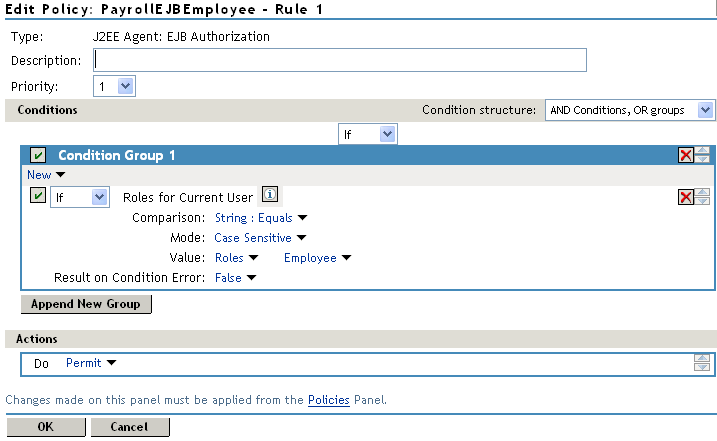Expand the If selector above the group
717x441 pixels.
[368, 133]
